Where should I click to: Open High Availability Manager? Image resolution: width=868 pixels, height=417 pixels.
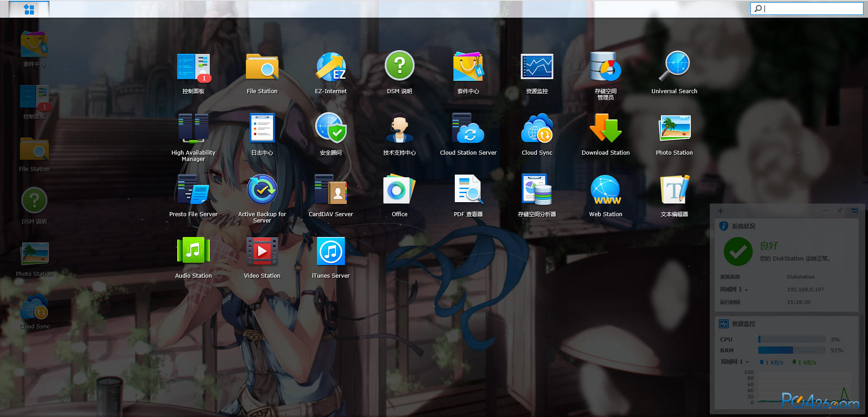(193, 128)
